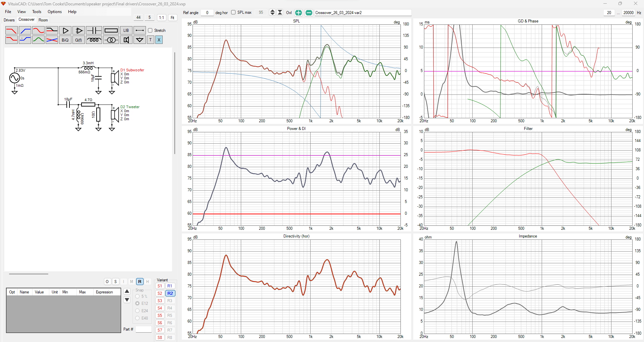The image size is (644, 342).
Task: Edit the overlay name text field
Action: point(363,13)
